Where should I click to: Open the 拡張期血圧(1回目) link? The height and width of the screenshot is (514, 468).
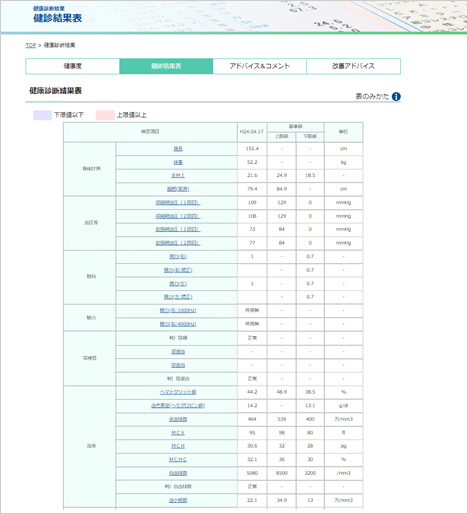[x=178, y=229]
